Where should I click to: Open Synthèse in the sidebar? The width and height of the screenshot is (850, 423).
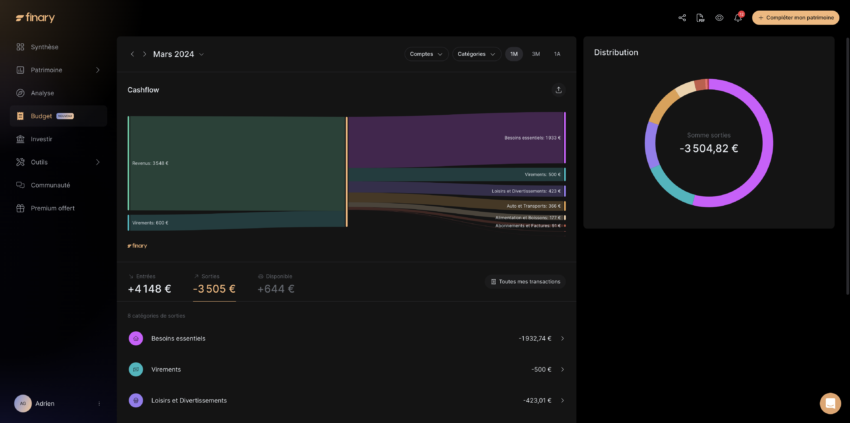click(x=44, y=47)
